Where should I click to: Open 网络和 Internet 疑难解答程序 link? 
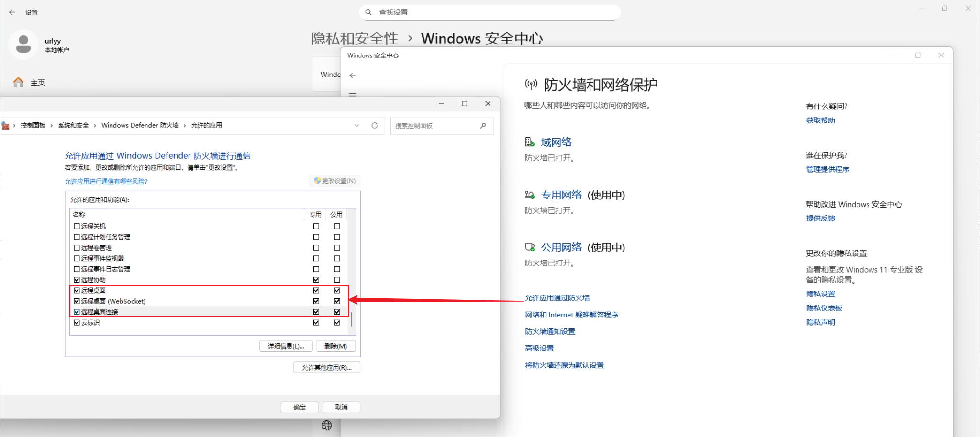pos(572,315)
